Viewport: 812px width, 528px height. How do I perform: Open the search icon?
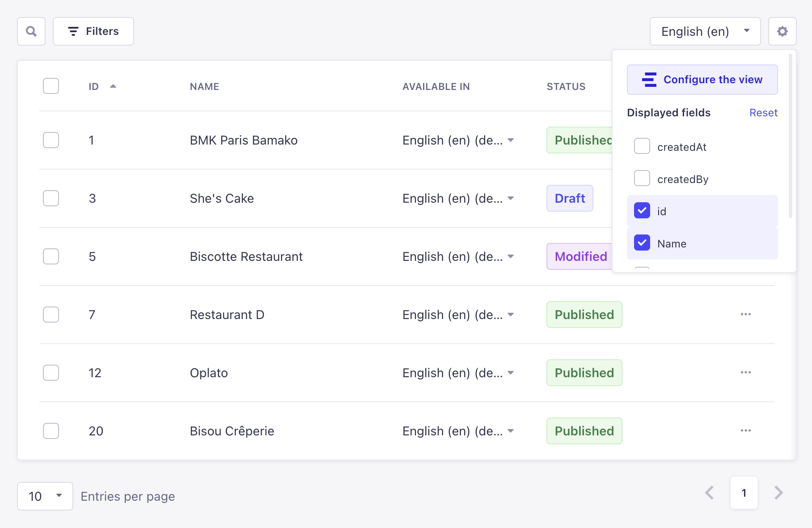coord(31,31)
